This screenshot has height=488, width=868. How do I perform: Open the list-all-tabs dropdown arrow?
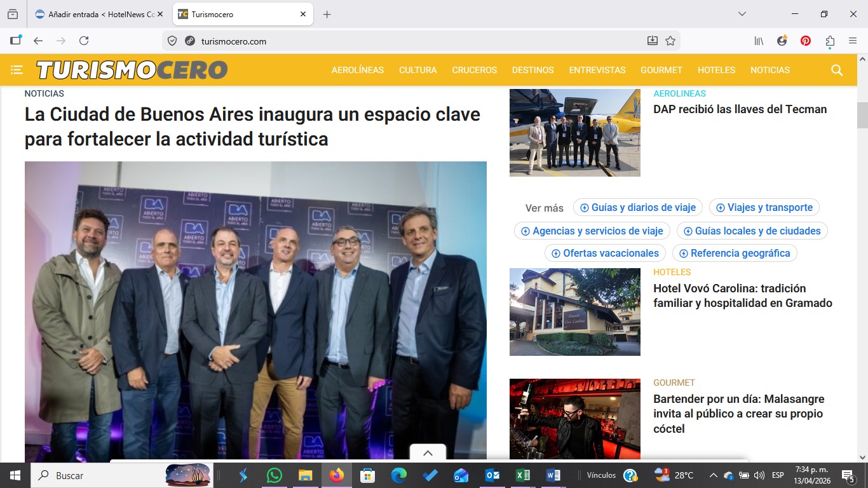point(742,13)
